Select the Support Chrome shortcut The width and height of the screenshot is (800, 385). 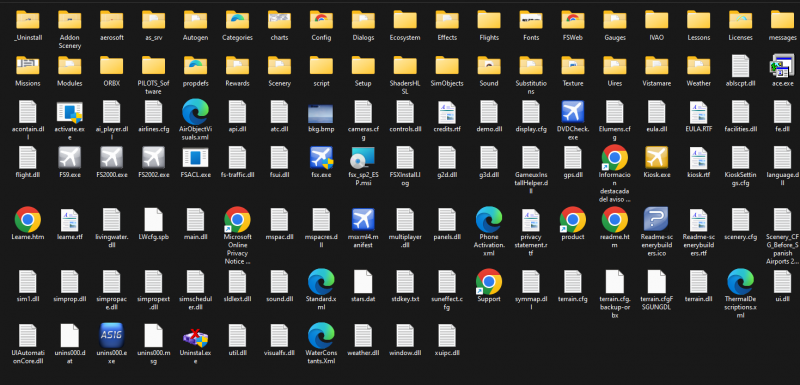489,281
